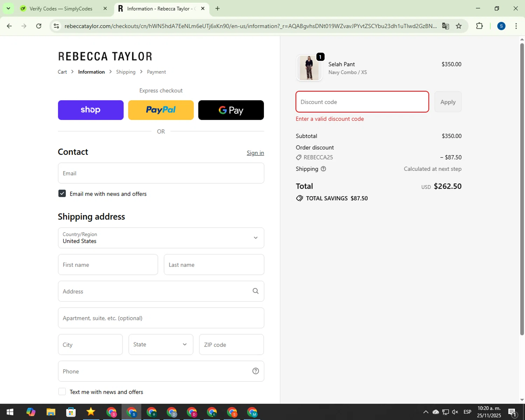Open the taskbar clock and date
The width and height of the screenshot is (525, 420).
pyautogui.click(x=489, y=412)
